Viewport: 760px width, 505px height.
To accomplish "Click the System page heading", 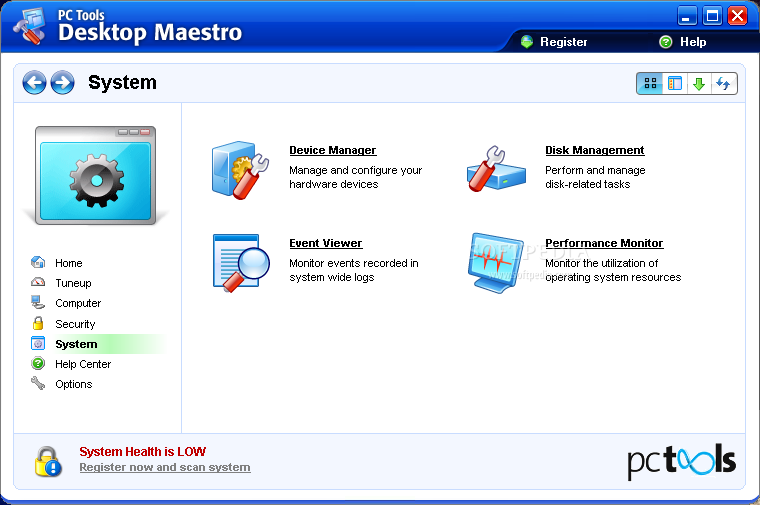I will coord(122,82).
